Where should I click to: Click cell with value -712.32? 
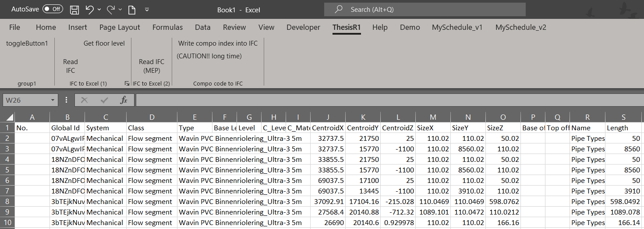pos(398,212)
